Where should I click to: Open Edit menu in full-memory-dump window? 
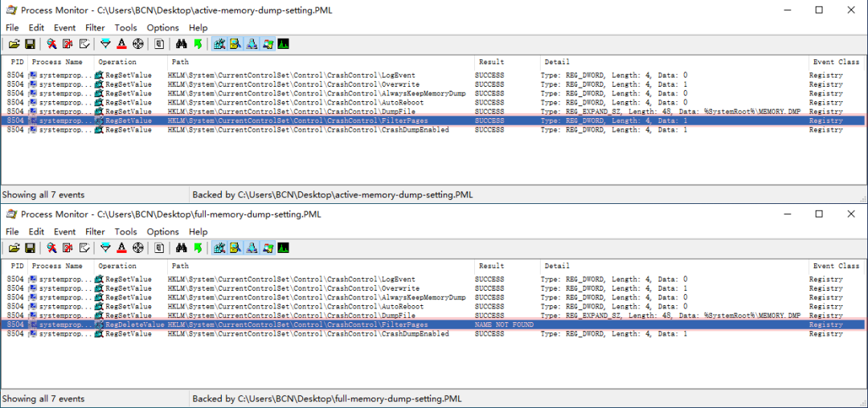click(x=36, y=231)
